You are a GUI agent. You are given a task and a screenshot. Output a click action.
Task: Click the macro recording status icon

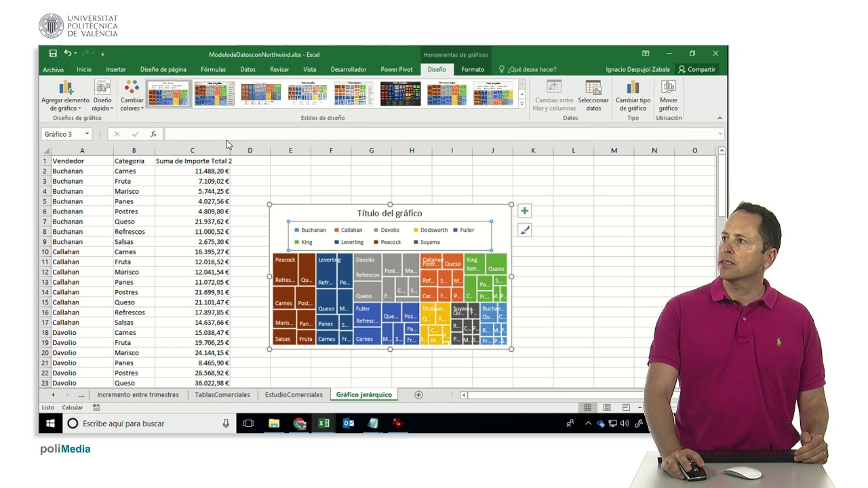(96, 407)
